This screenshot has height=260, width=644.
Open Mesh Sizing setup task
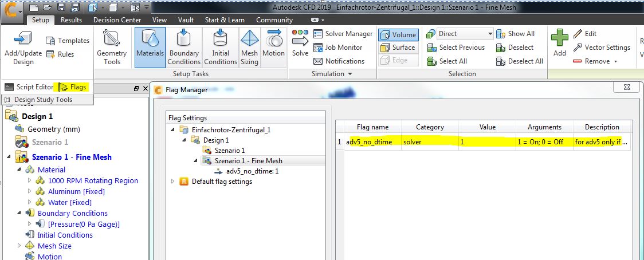click(249, 47)
